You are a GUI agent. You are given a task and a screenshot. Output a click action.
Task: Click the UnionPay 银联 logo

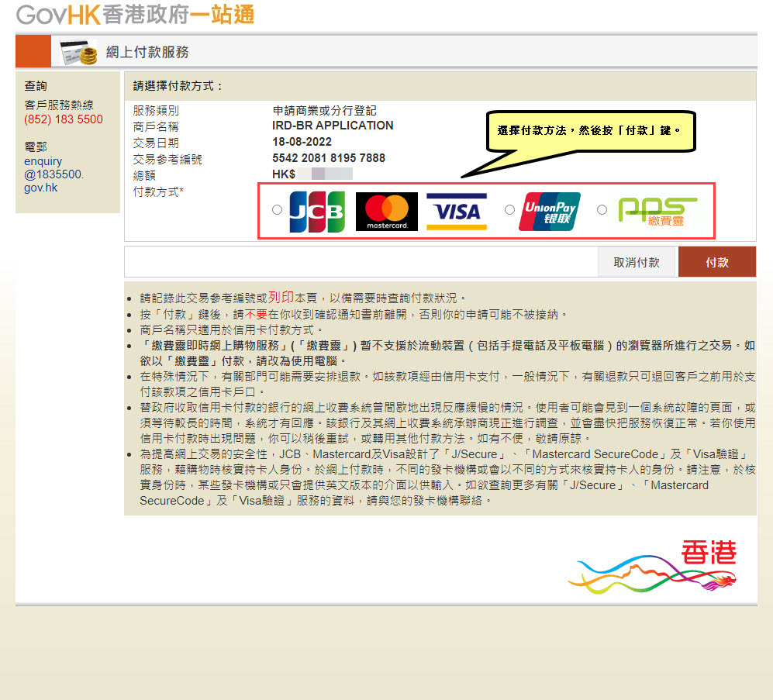coord(550,212)
